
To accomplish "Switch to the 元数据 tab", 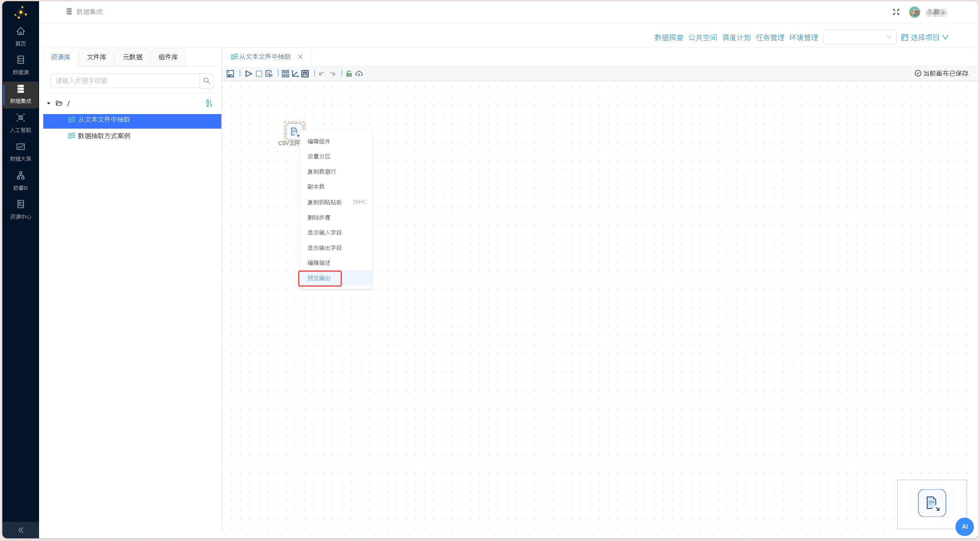I will (x=133, y=57).
